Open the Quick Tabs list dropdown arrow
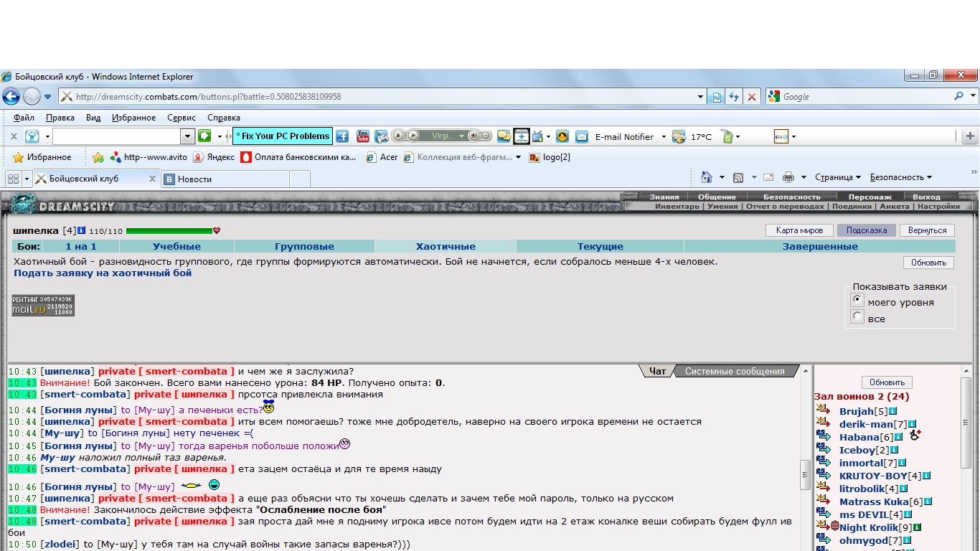 click(27, 179)
